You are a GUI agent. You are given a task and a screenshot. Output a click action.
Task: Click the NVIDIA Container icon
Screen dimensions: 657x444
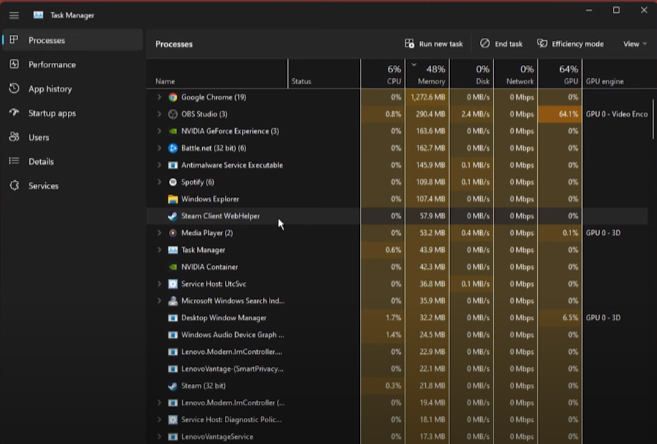point(173,267)
